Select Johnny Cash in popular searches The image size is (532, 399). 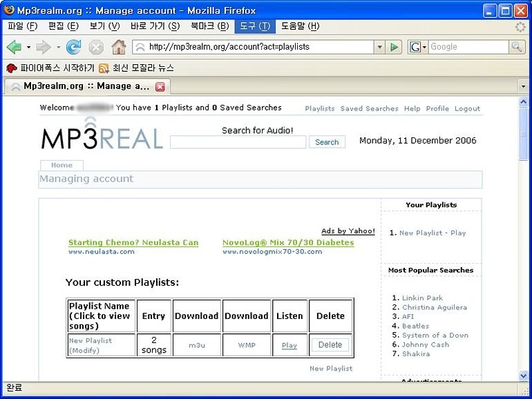[426, 344]
